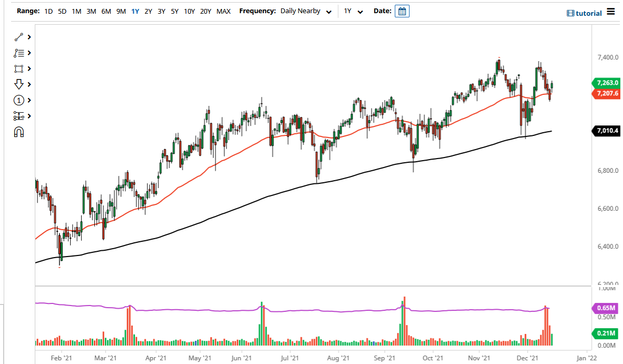This screenshot has height=364, width=623.
Task: Pick the arrow annotation tool
Action: (x=18, y=84)
